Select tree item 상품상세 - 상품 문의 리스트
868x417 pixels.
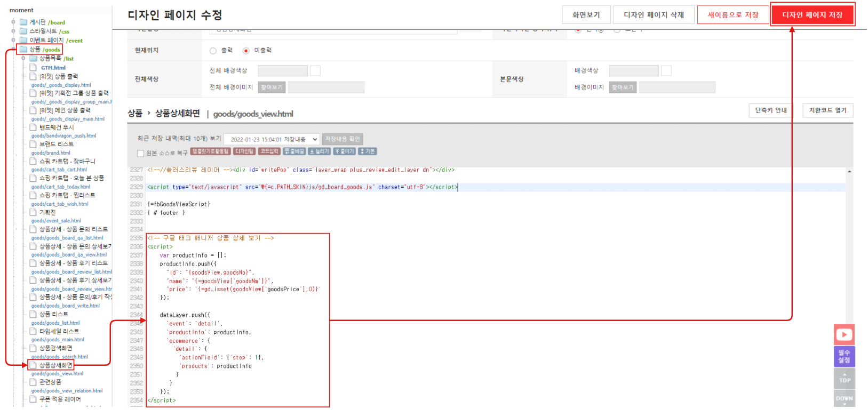click(74, 229)
